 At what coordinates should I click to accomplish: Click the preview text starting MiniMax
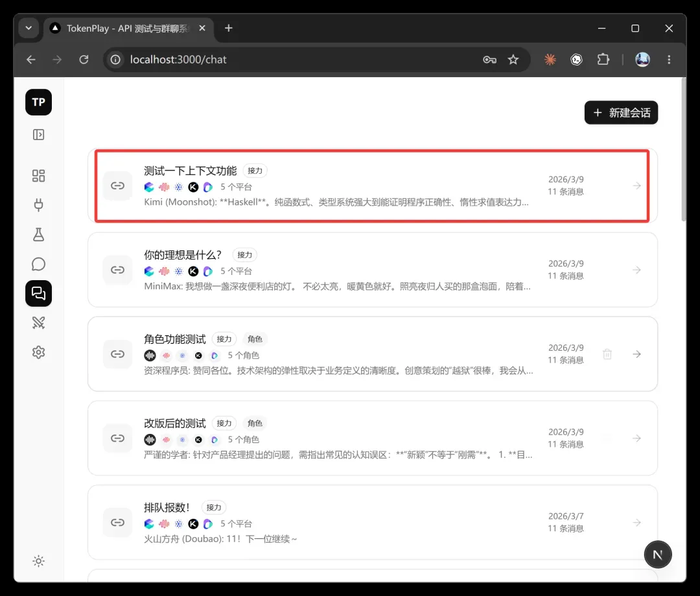(337, 287)
